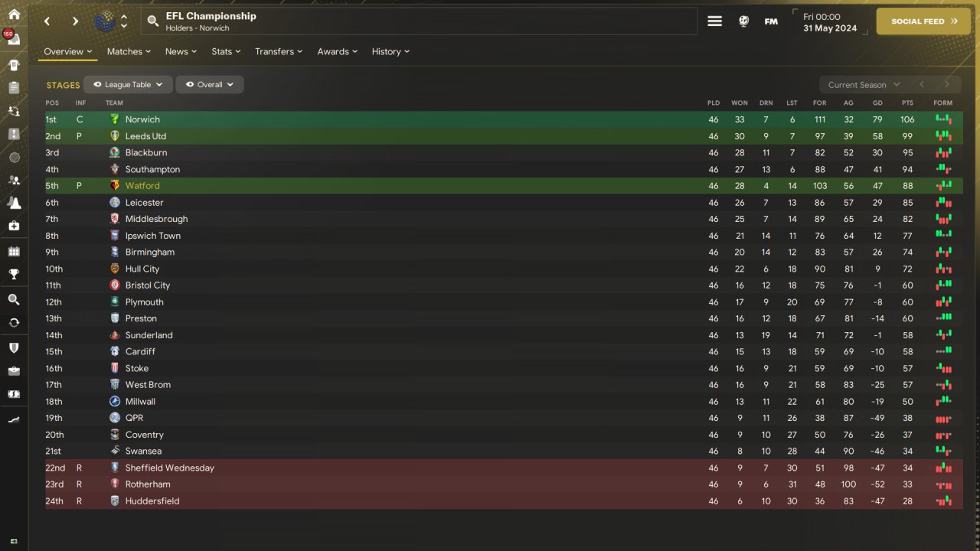Open the Matches menu tab
The width and height of the screenshot is (980, 551).
pyautogui.click(x=129, y=51)
